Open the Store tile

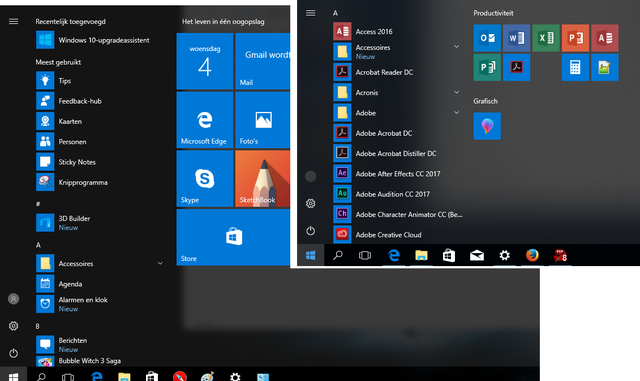233,237
